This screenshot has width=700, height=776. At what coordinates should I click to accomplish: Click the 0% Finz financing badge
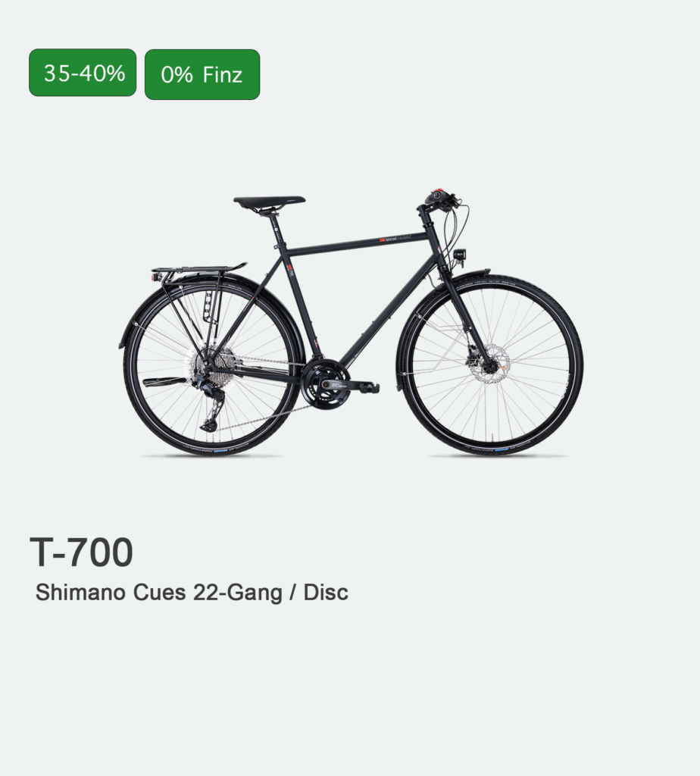[x=202, y=75]
